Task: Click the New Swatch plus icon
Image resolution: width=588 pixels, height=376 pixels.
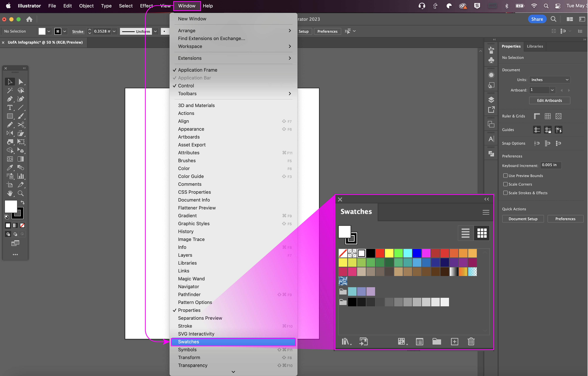Action: tap(454, 342)
